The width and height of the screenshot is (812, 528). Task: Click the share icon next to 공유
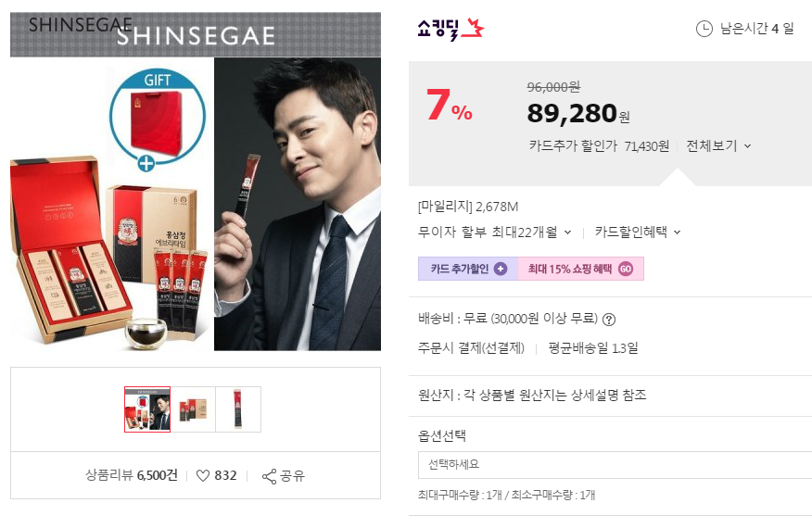tap(270, 476)
